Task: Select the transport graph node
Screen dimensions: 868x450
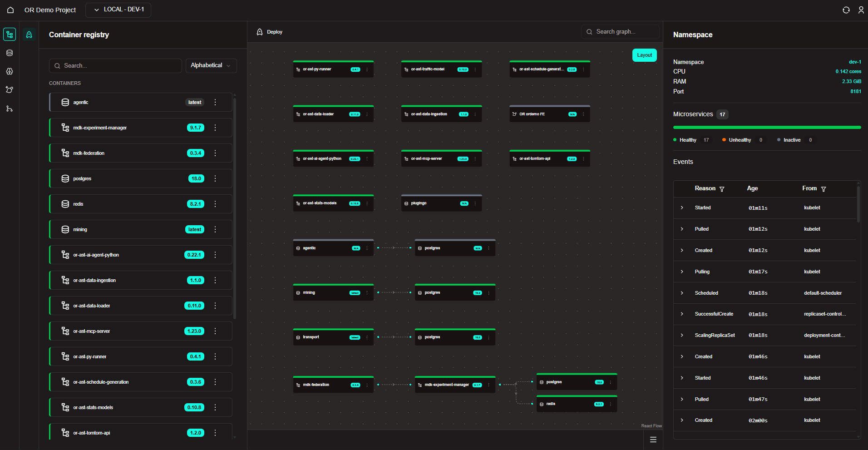Action: (333, 337)
